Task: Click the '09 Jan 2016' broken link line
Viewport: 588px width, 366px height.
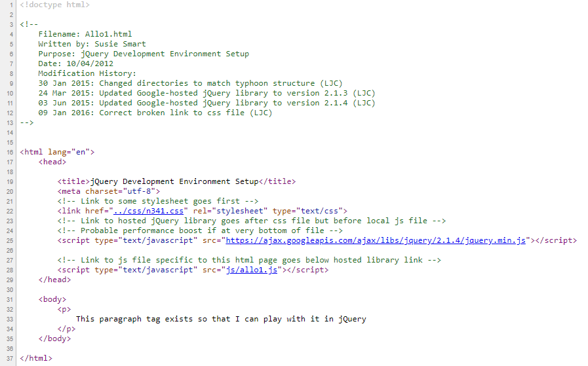Action: click(x=155, y=113)
